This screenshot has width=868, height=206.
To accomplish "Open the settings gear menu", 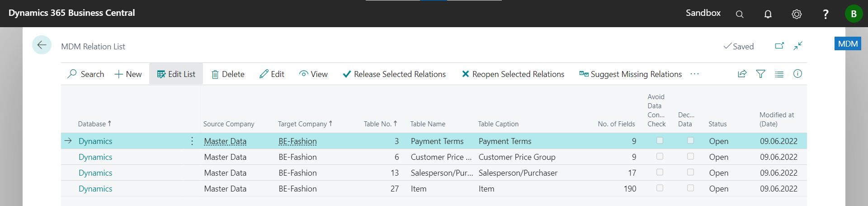I will pos(797,14).
